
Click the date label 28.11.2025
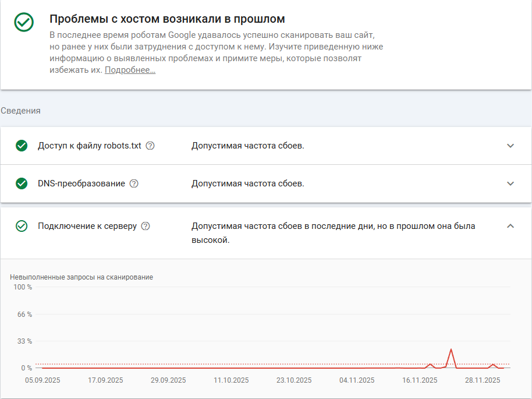click(x=483, y=380)
